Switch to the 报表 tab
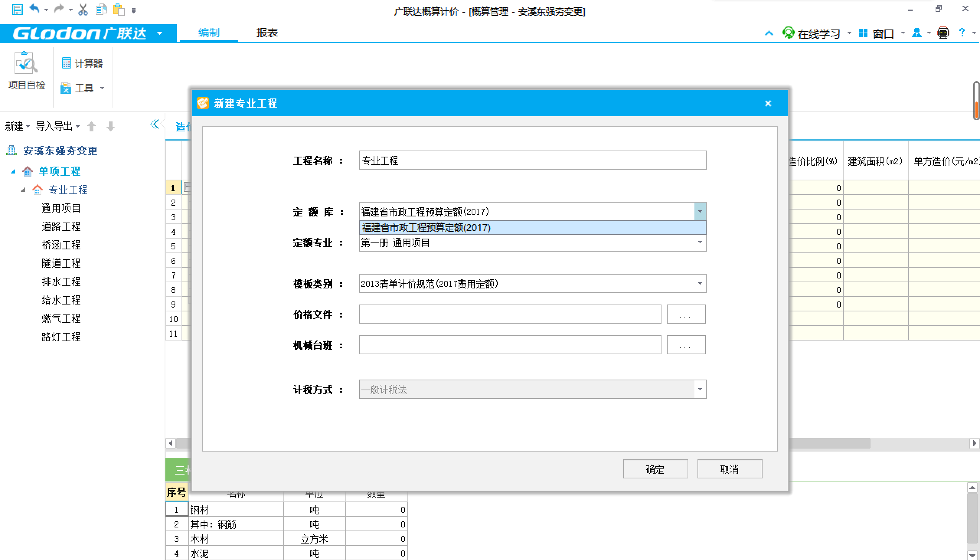The image size is (980, 560). (267, 33)
